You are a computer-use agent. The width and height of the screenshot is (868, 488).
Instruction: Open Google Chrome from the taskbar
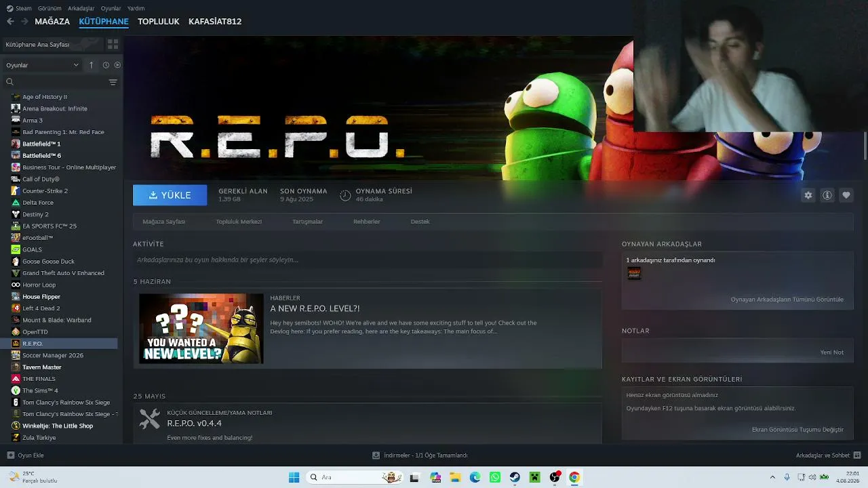point(574,477)
